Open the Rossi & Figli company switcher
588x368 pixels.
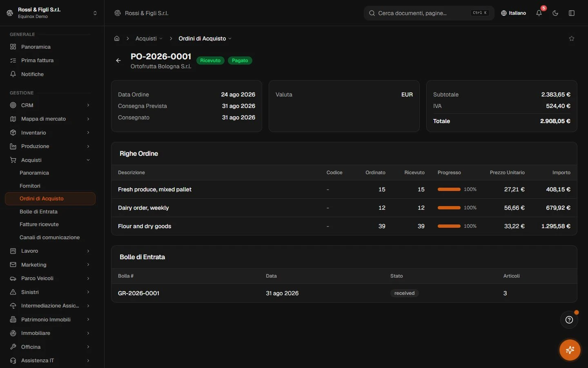(52, 13)
